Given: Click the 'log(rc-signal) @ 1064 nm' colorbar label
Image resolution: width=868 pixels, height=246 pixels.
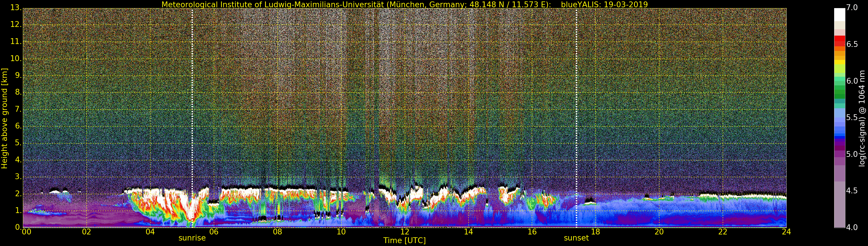Looking at the screenshot, I should pos(862,118).
